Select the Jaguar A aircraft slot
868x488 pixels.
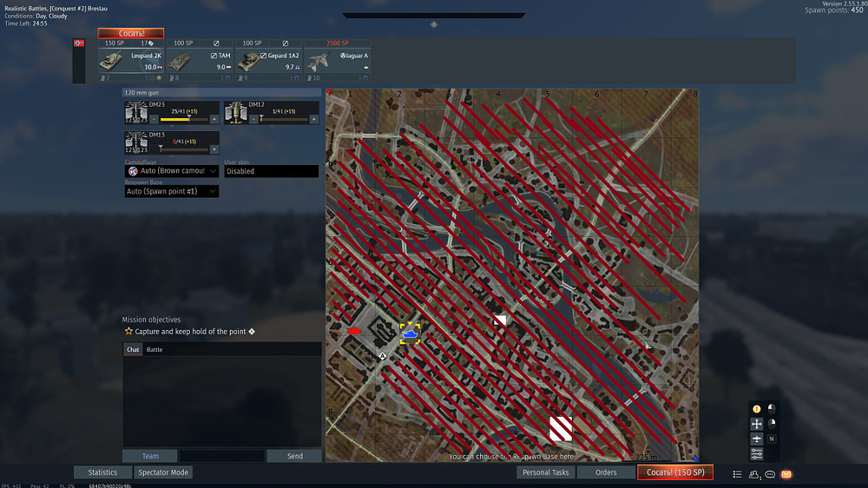(338, 61)
